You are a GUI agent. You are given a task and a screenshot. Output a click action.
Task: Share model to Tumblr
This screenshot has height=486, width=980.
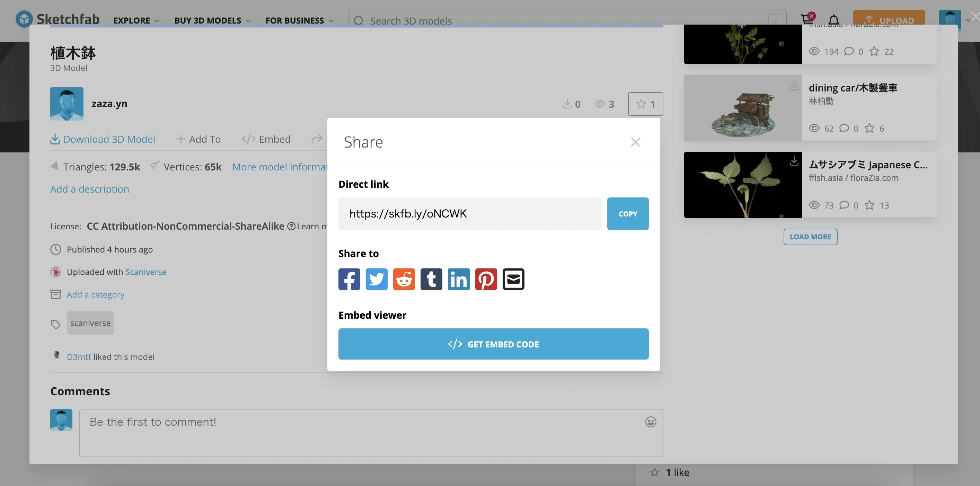(431, 279)
